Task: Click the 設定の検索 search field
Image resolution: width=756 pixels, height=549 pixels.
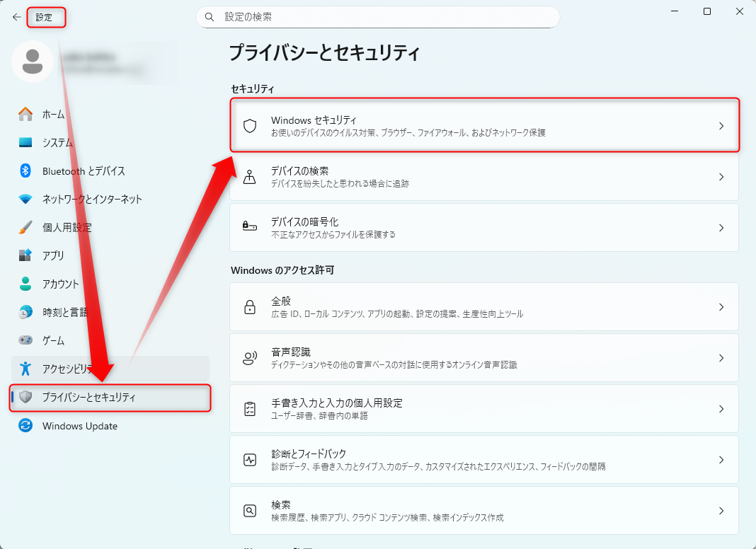Action: [x=377, y=18]
